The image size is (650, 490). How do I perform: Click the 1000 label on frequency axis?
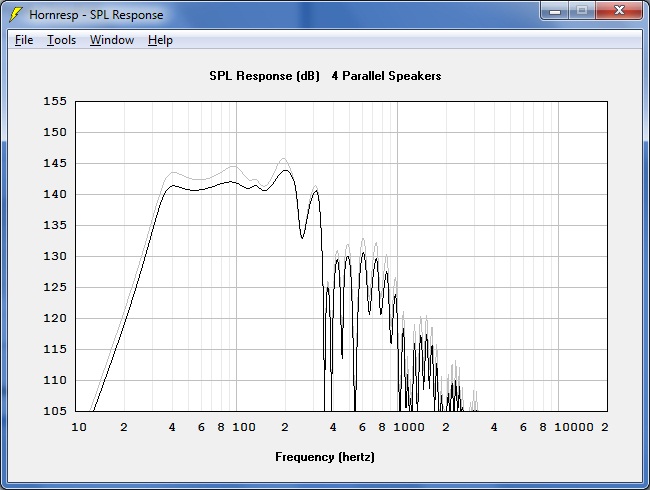(x=409, y=427)
